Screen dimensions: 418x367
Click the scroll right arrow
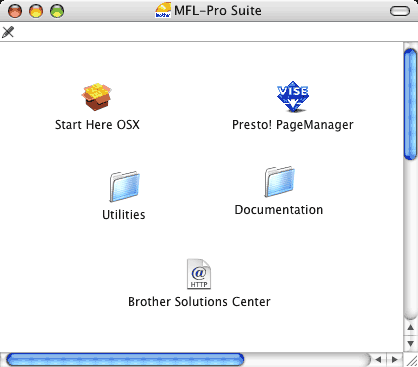[395, 360]
